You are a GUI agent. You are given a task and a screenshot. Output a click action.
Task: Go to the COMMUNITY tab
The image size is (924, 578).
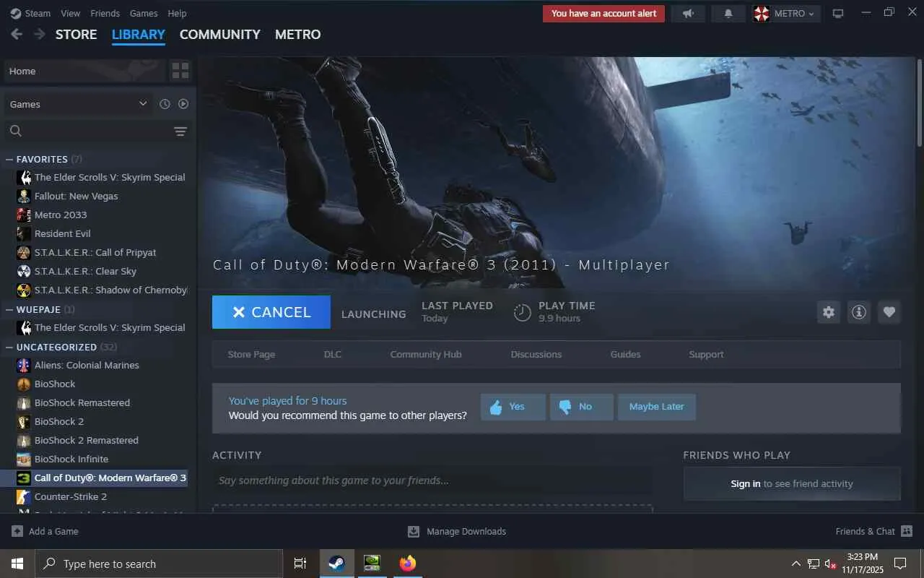(220, 34)
